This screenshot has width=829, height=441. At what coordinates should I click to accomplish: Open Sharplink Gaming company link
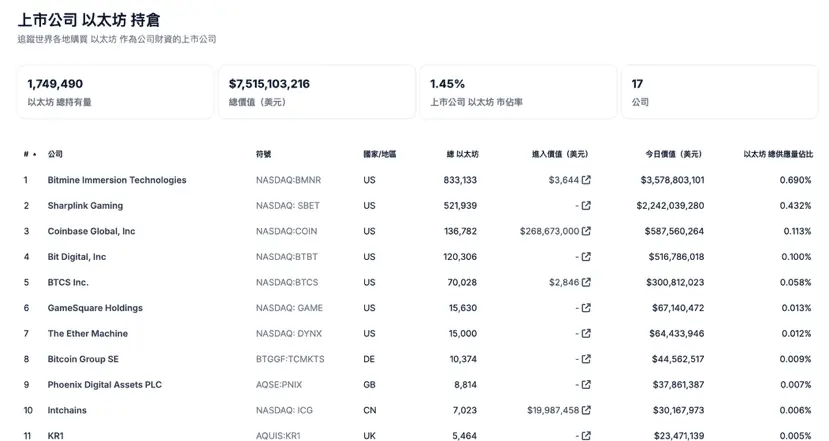85,206
